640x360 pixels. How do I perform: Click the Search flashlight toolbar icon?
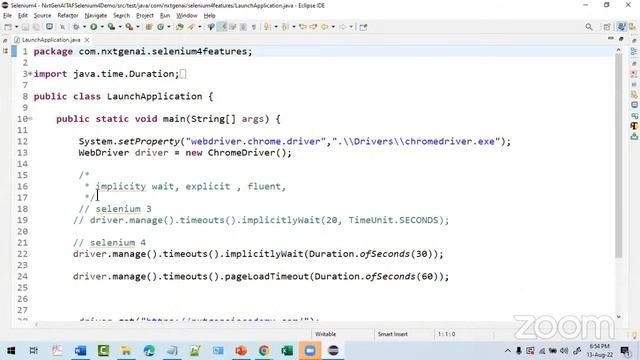[x=191, y=27]
